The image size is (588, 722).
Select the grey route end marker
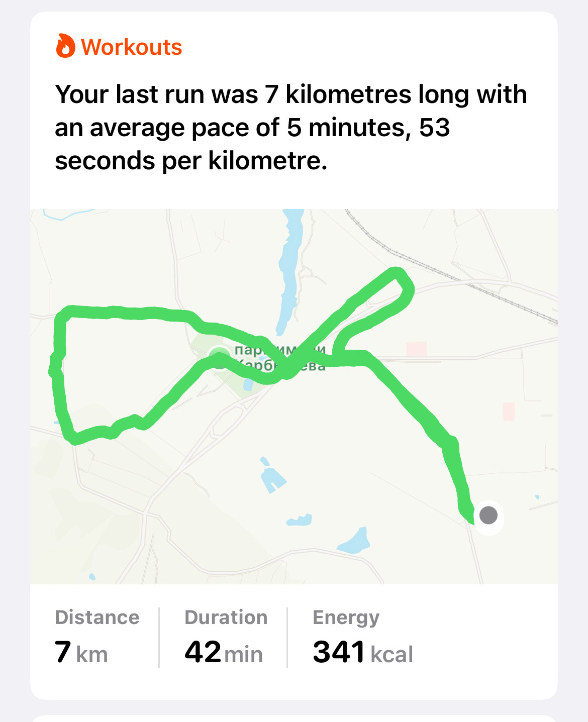click(x=488, y=515)
